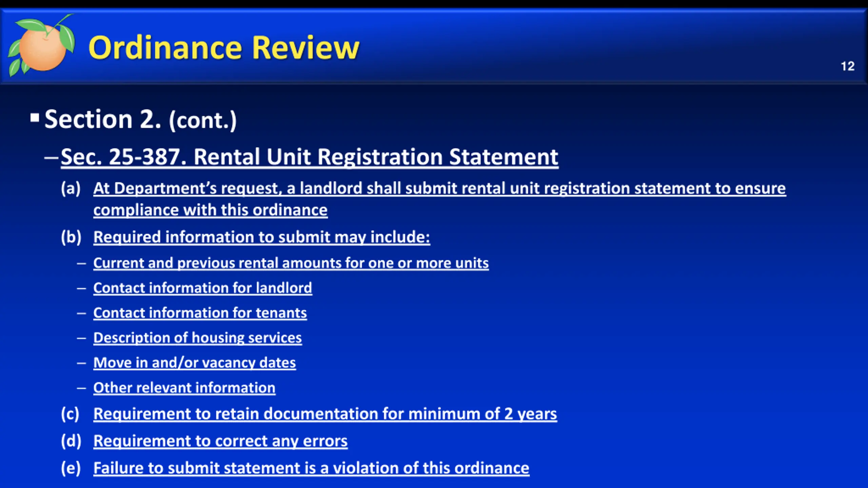Click the Ordinance Review title
Image resolution: width=868 pixels, height=488 pixels.
click(223, 48)
